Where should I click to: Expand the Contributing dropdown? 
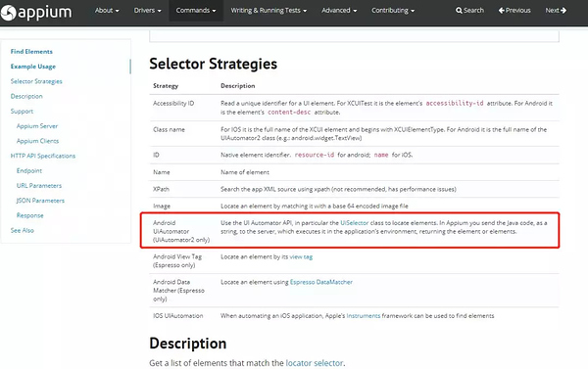pos(393,11)
